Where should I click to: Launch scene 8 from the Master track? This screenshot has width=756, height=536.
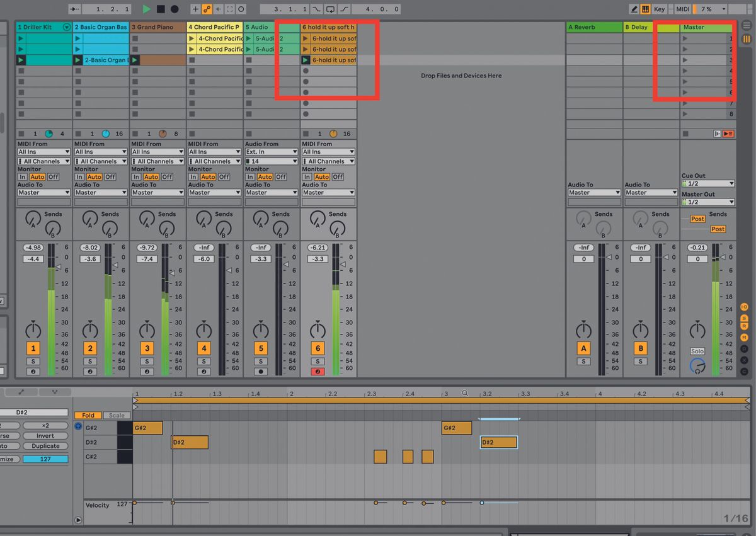pos(685,114)
